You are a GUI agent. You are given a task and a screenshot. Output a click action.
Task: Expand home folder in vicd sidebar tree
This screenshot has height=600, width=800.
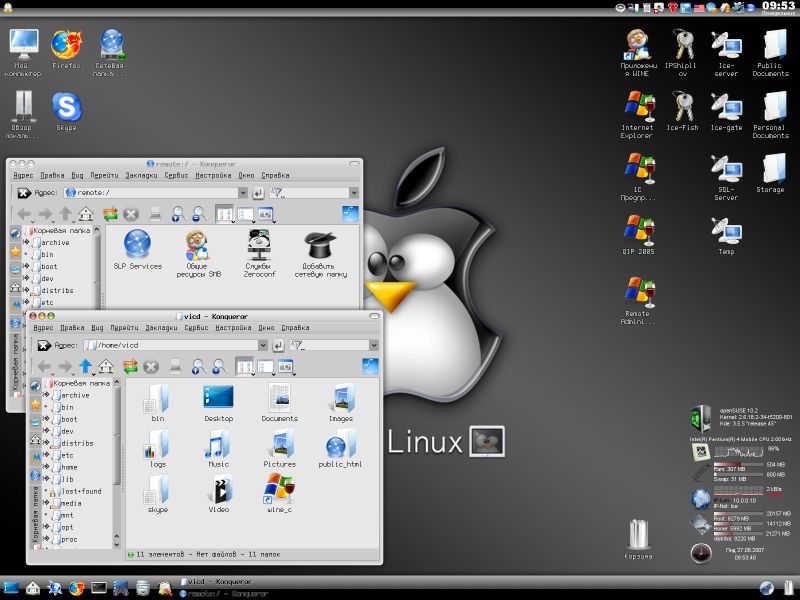click(x=47, y=467)
